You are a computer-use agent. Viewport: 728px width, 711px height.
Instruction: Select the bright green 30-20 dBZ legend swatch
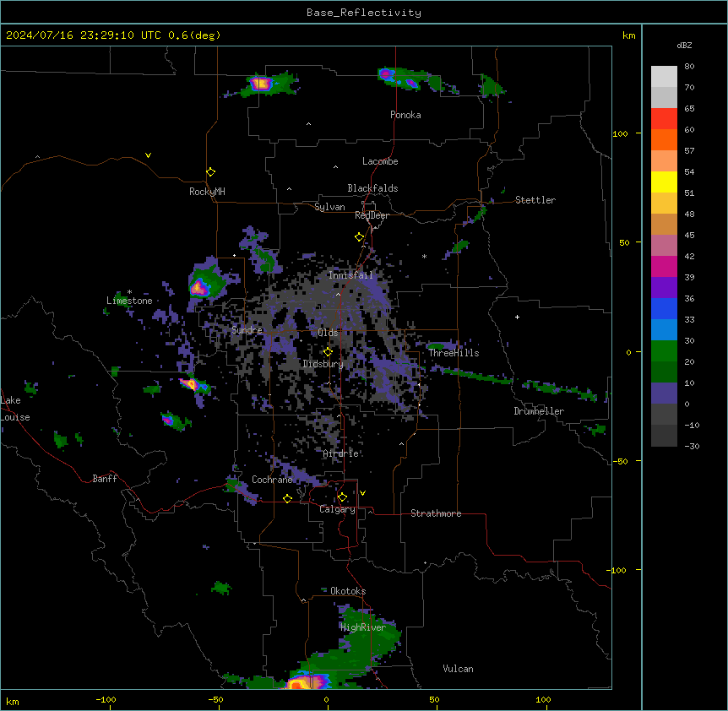click(664, 351)
